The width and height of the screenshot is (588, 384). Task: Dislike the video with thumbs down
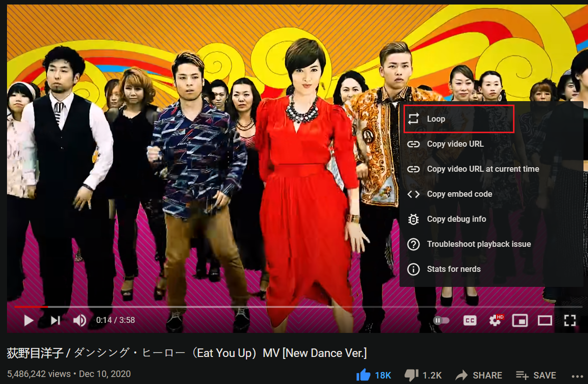411,374
